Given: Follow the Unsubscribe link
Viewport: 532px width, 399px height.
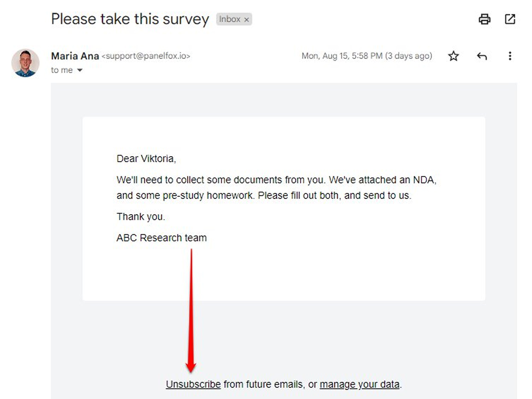Looking at the screenshot, I should (193, 384).
